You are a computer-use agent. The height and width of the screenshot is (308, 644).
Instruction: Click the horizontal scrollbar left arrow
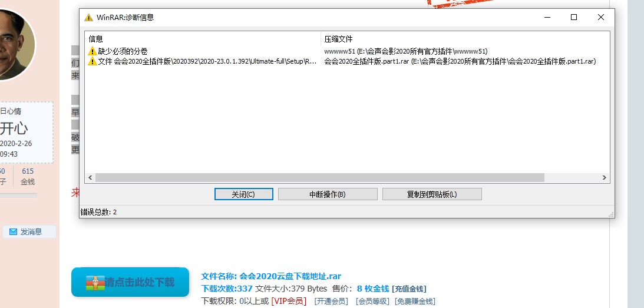(90, 177)
